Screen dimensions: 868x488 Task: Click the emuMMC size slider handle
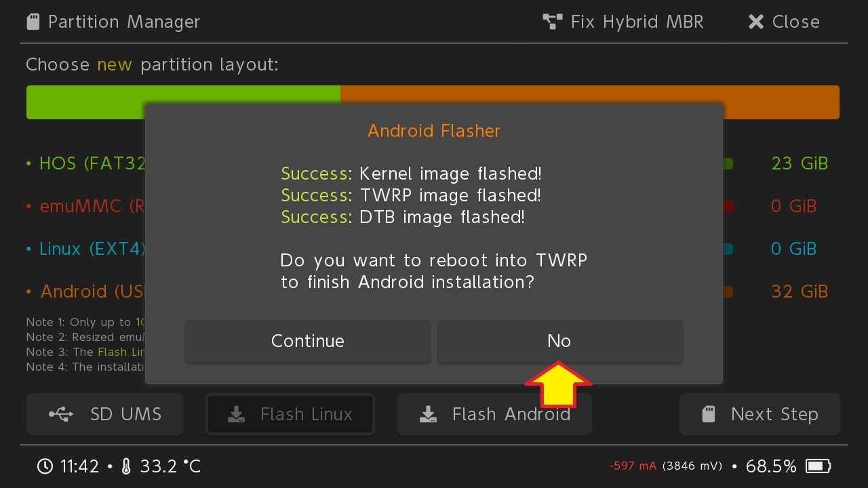[x=728, y=207]
